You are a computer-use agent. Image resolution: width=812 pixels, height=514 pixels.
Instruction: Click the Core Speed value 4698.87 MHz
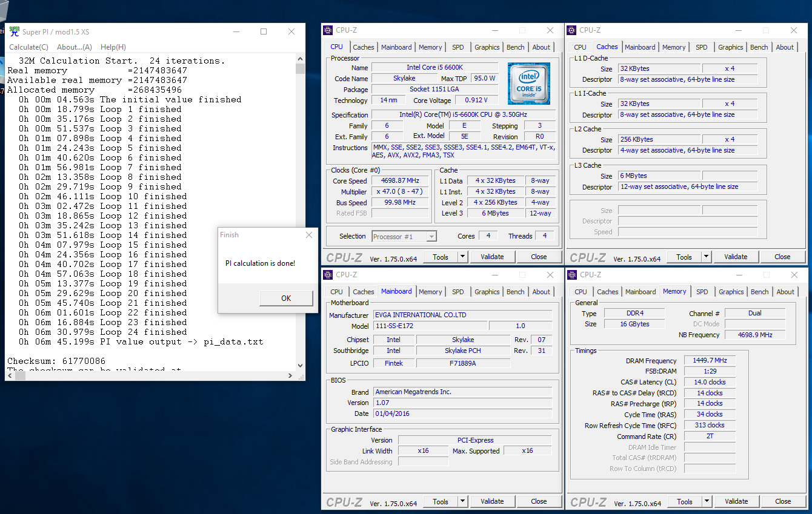coord(400,181)
